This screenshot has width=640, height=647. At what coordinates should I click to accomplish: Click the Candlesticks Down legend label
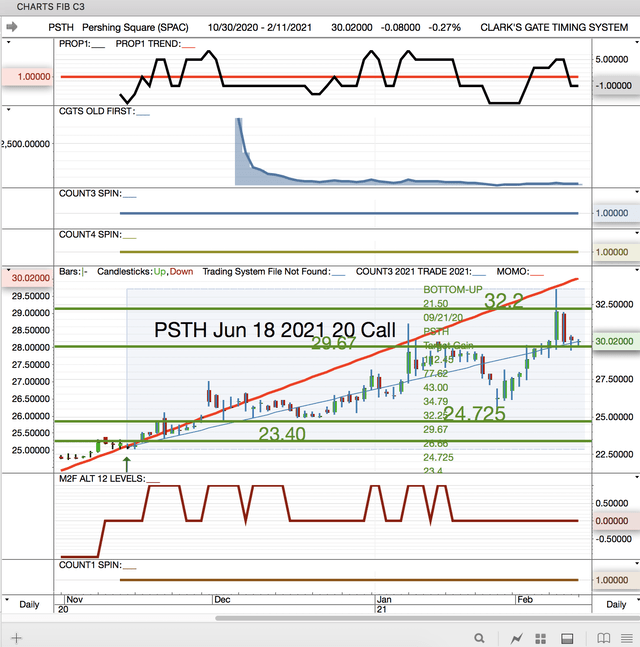182,272
